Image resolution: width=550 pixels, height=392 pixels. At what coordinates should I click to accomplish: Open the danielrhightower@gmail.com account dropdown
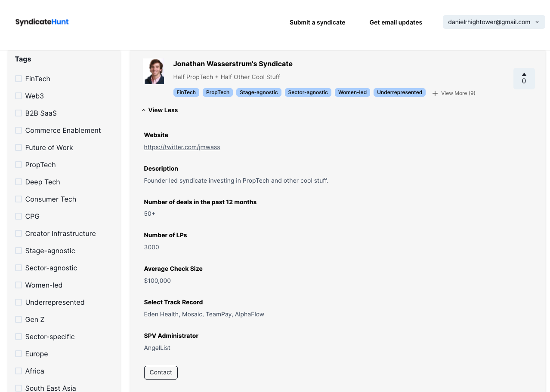[x=494, y=22]
